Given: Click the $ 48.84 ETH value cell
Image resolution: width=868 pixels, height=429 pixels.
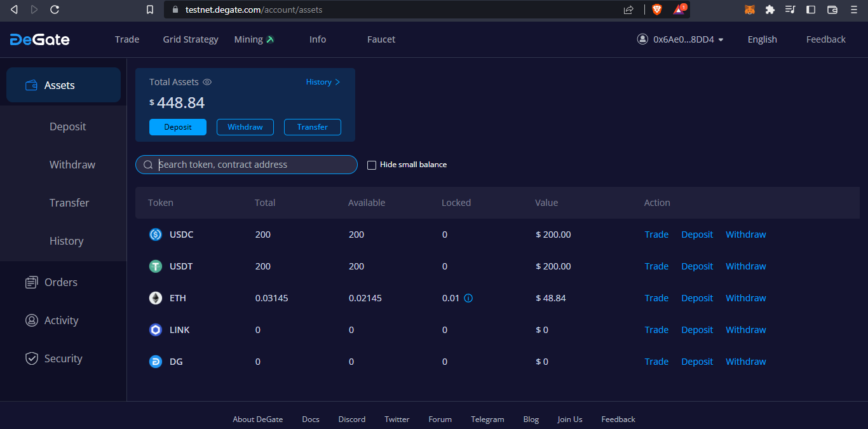Looking at the screenshot, I should [x=551, y=298].
